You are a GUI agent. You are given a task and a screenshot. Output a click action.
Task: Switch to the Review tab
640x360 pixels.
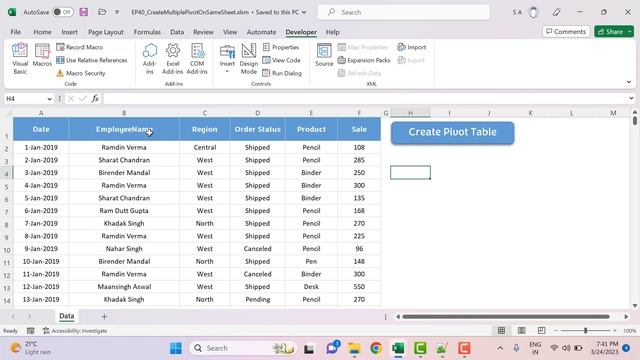(x=203, y=32)
